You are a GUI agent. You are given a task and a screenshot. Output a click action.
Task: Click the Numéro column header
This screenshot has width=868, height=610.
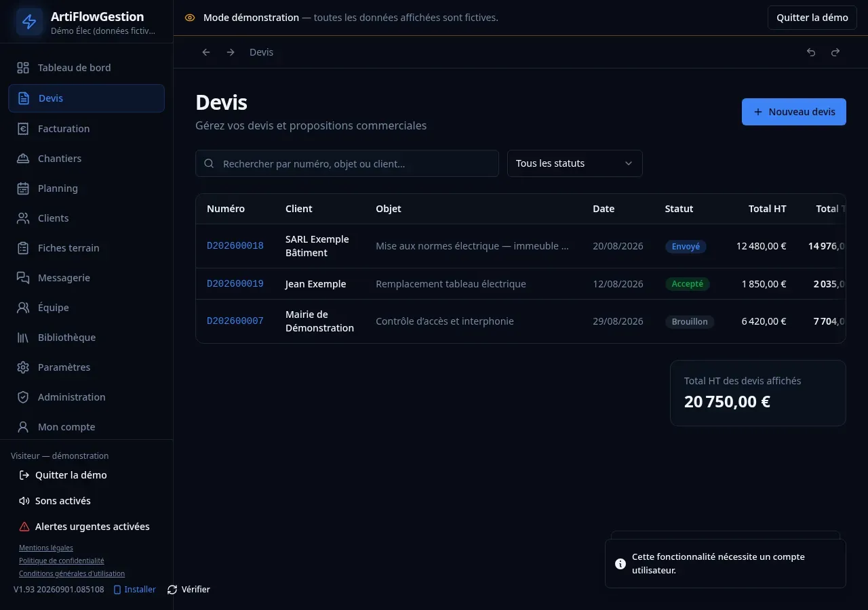tap(226, 209)
